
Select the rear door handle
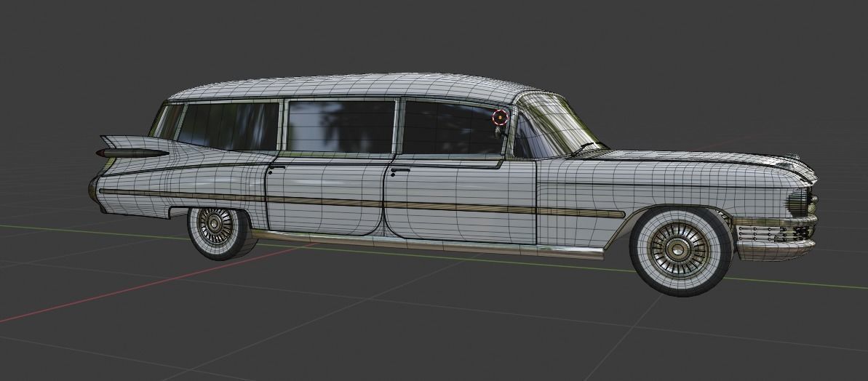point(277,167)
